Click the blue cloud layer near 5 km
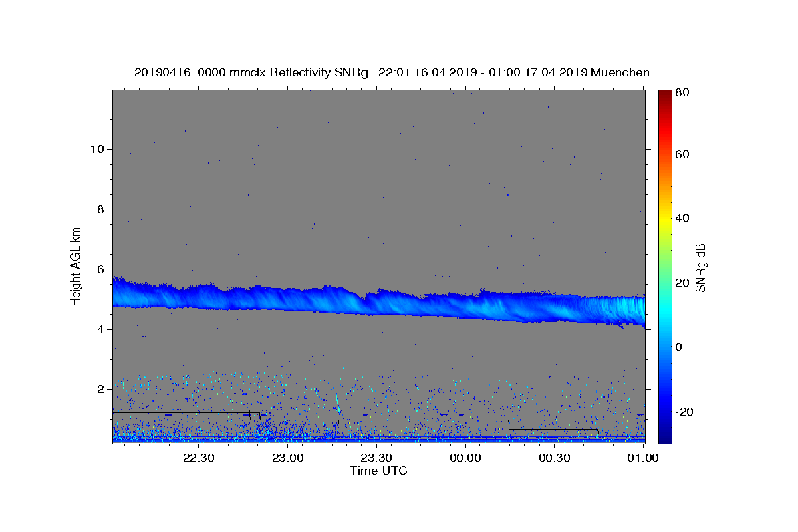The image size is (798, 532). click(378, 303)
